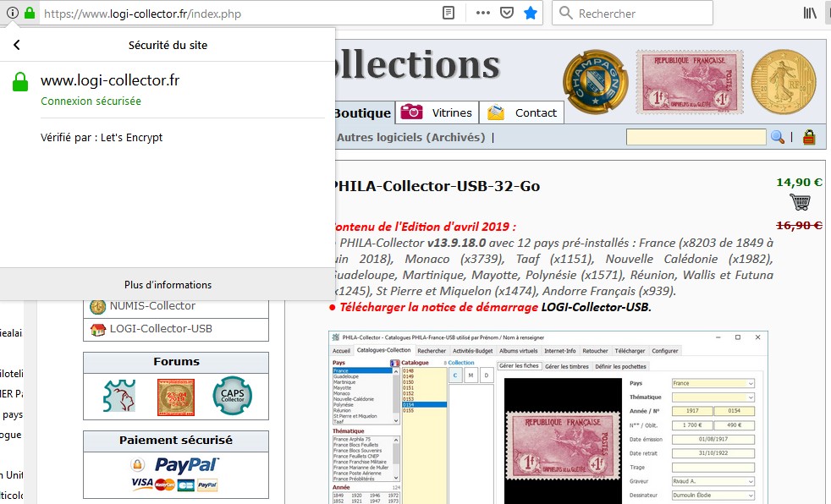
Task: Click the République Française stamp in header
Action: (x=690, y=82)
